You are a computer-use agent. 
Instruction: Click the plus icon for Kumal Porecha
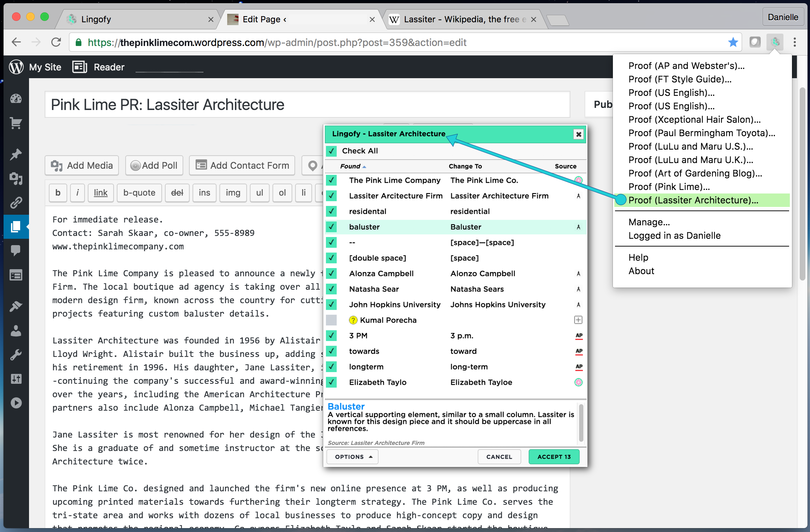pyautogui.click(x=578, y=320)
